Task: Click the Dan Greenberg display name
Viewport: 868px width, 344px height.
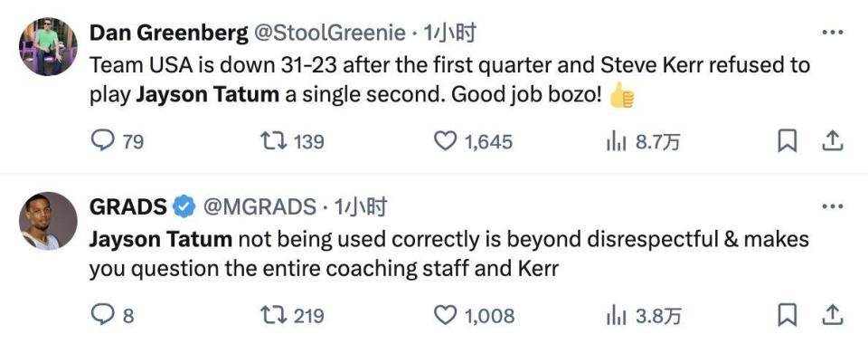Action: pyautogui.click(x=169, y=33)
